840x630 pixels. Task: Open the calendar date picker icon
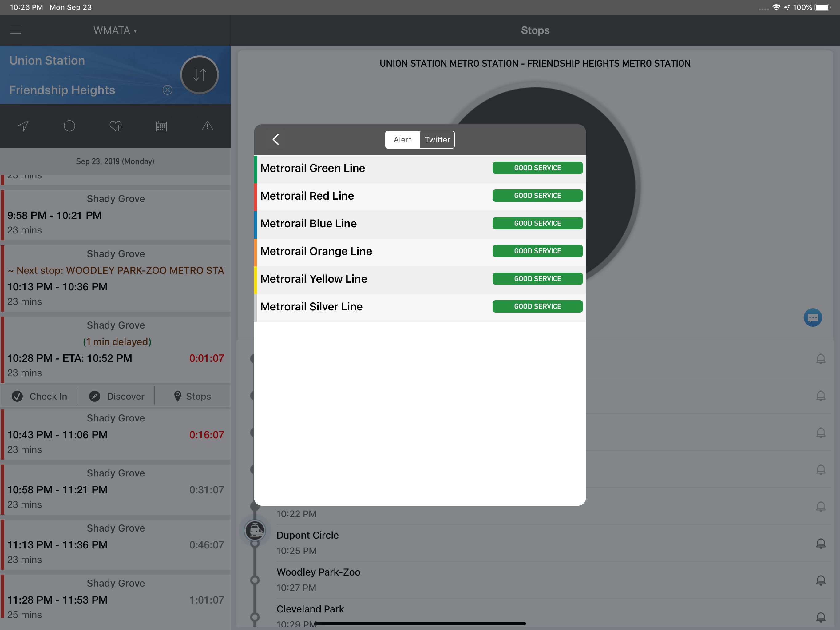[x=161, y=126]
